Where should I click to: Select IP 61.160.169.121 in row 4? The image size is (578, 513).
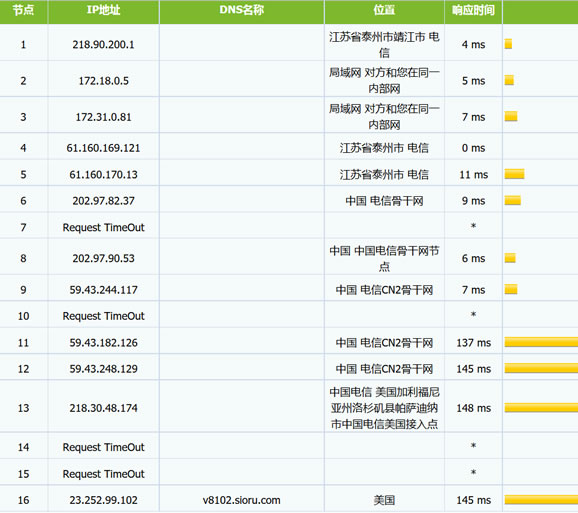(103, 148)
